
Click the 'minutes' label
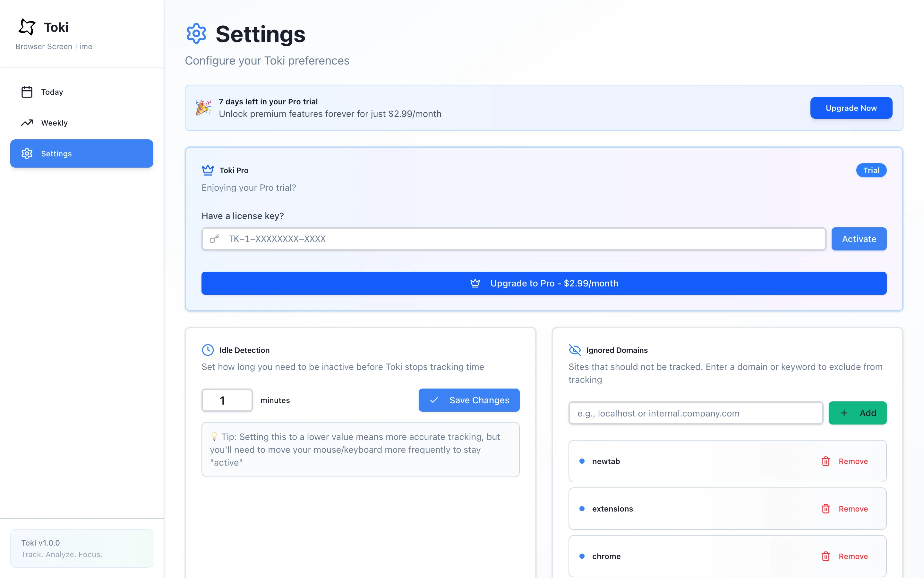(275, 400)
